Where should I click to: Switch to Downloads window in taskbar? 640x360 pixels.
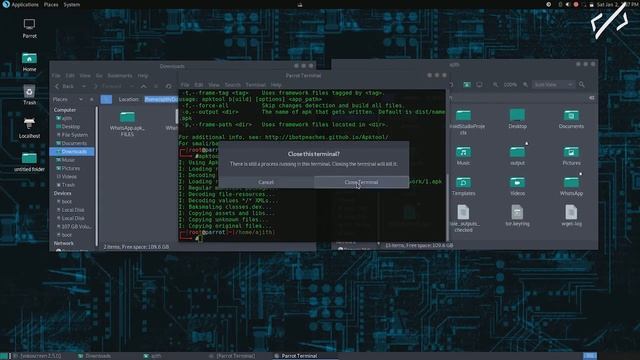click(95, 356)
